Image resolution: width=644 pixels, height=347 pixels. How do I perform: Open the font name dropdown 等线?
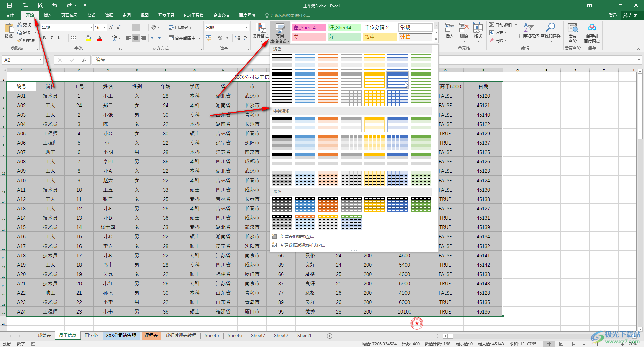pyautogui.click(x=91, y=27)
